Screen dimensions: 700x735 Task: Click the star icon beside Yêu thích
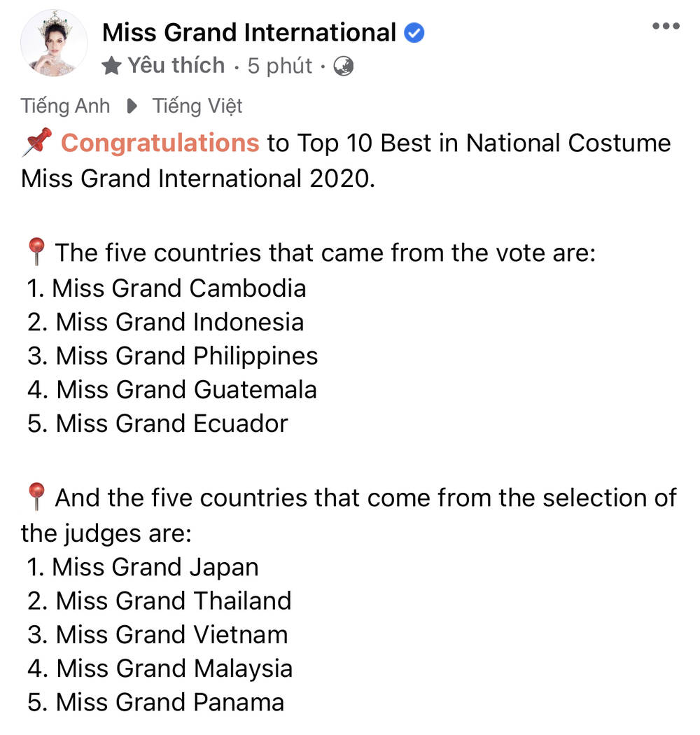click(x=111, y=66)
